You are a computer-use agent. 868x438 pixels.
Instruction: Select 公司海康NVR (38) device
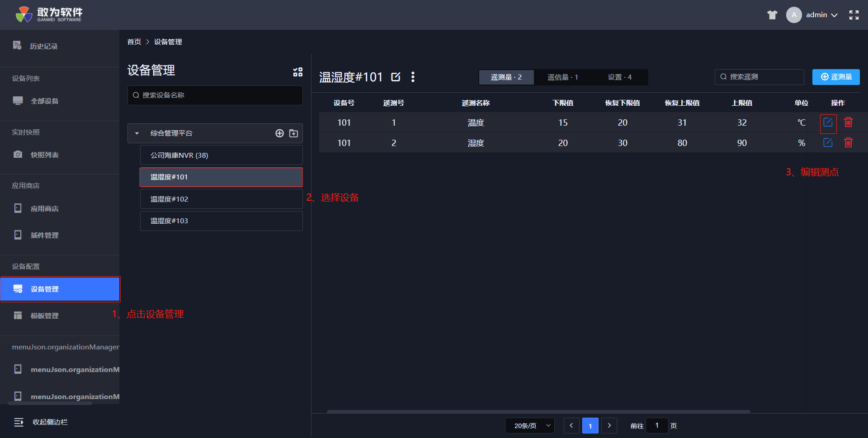222,155
